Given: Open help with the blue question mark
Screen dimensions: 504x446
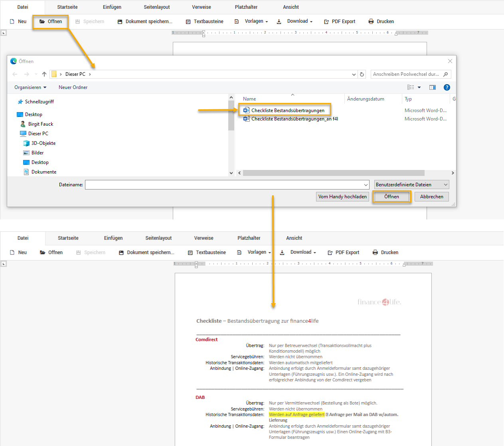Looking at the screenshot, I should click(x=447, y=87).
